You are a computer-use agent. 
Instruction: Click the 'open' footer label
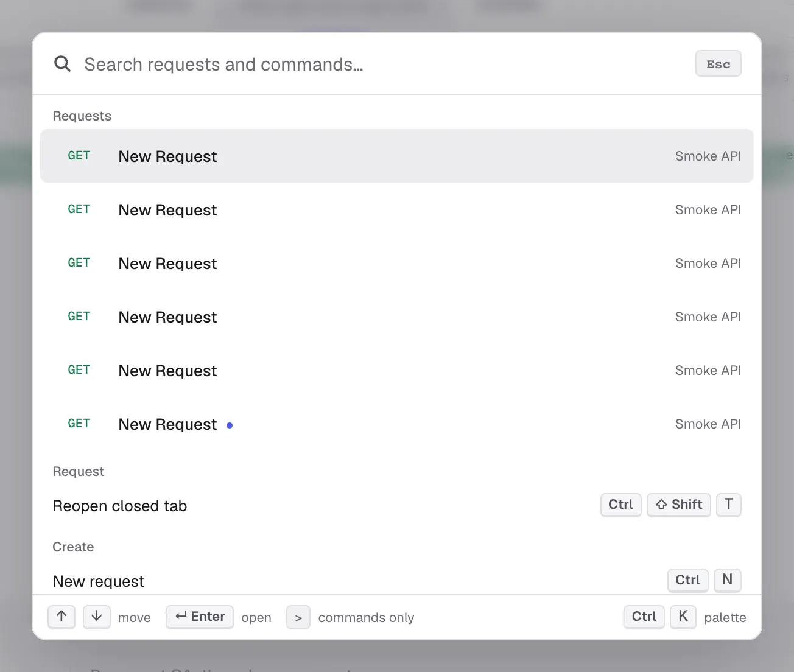click(256, 618)
